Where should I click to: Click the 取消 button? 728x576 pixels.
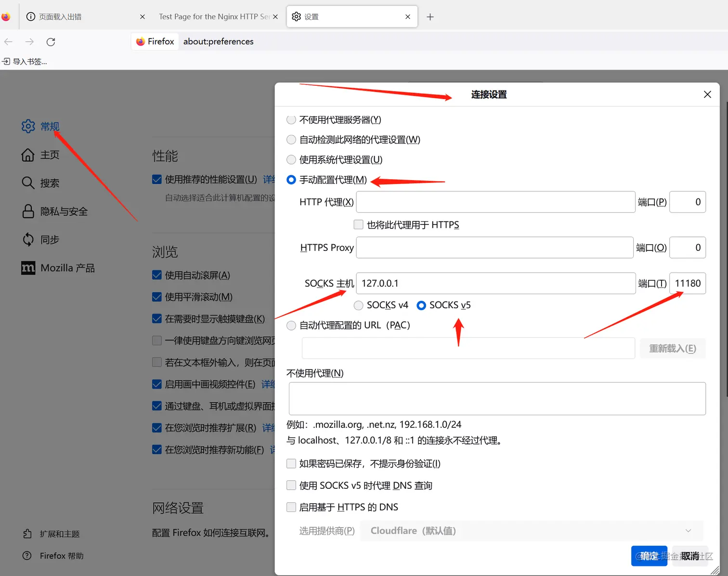pyautogui.click(x=690, y=556)
